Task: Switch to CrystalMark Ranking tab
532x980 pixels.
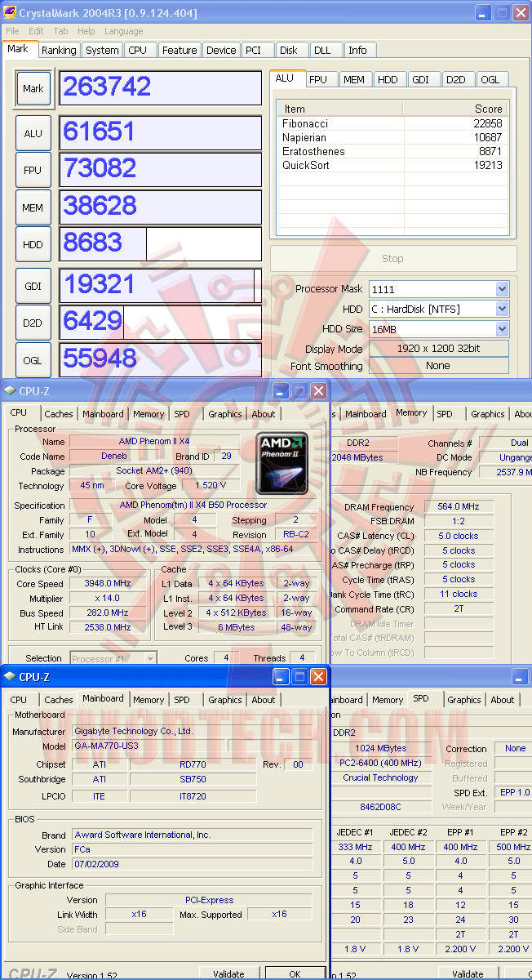Action: click(x=59, y=50)
